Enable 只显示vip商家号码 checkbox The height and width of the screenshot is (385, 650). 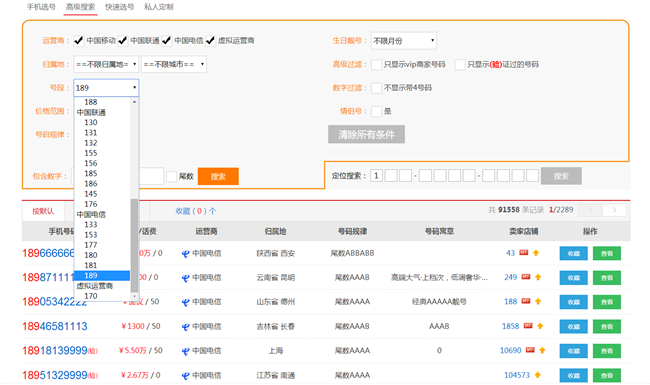point(376,65)
